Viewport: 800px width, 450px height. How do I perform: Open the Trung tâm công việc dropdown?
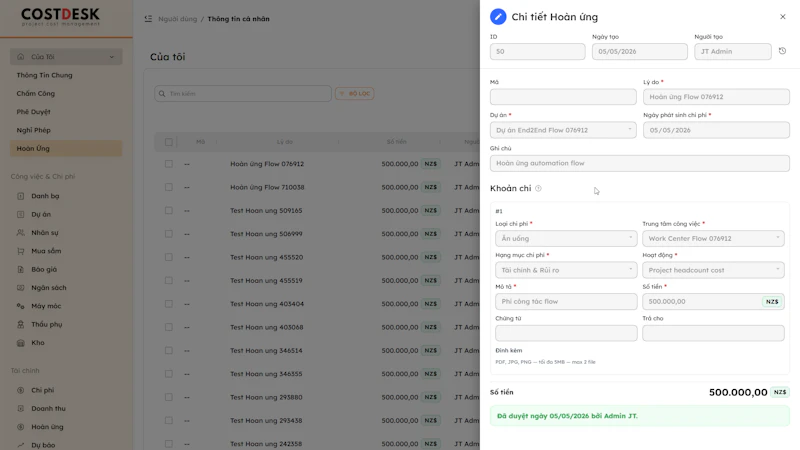point(713,238)
